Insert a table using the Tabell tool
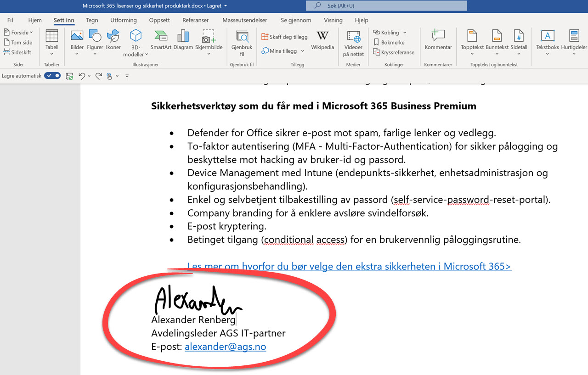This screenshot has height=375, width=588. pos(51,41)
